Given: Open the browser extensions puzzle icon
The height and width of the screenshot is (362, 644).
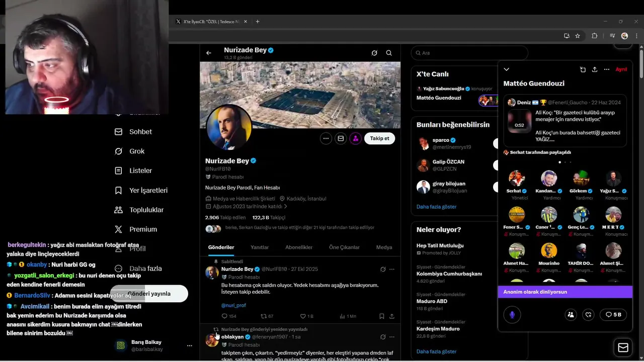Looking at the screenshot, I should coord(594,36).
